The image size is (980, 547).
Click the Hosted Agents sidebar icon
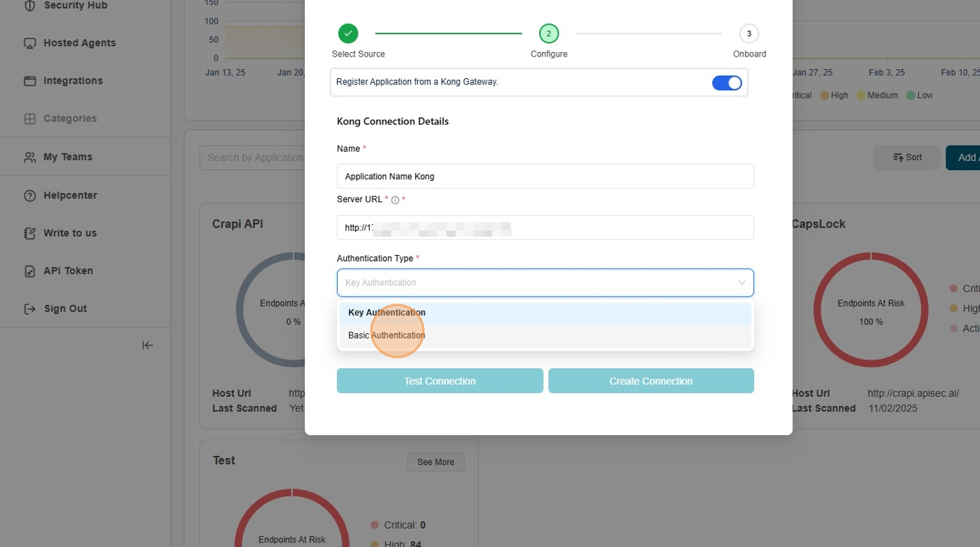click(x=30, y=44)
